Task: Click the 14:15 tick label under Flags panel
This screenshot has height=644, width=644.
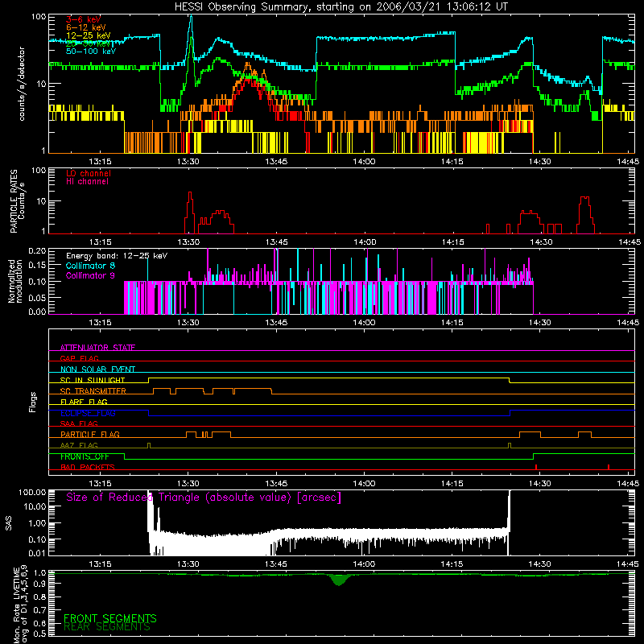Action: (452, 484)
